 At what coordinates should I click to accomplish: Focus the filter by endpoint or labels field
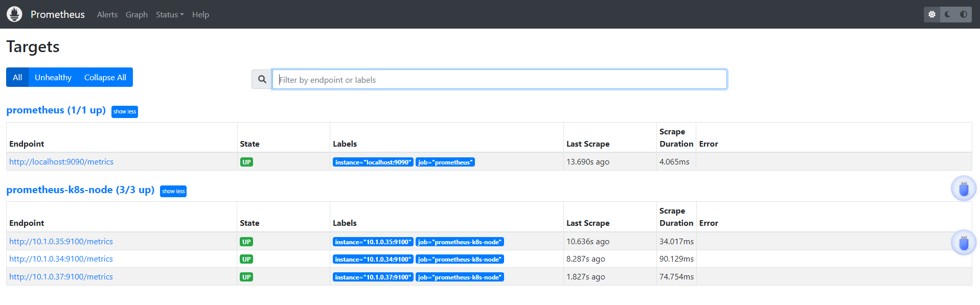499,79
